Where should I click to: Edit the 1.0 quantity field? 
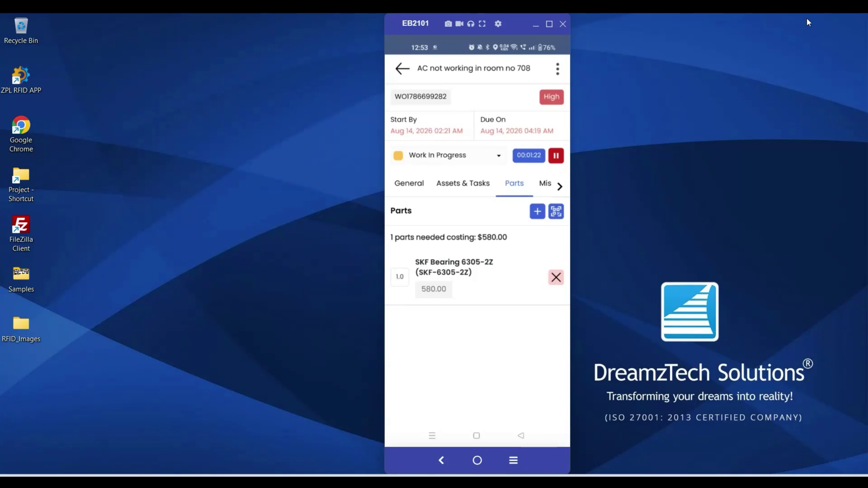pos(400,277)
